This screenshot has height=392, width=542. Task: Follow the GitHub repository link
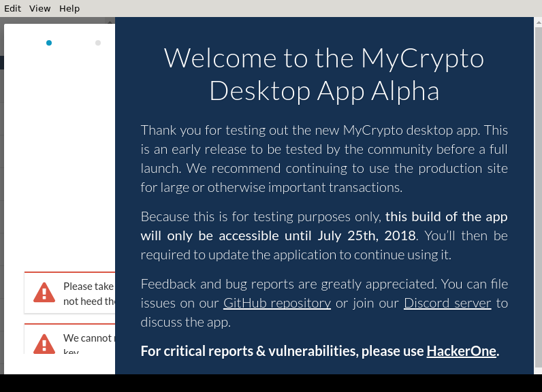277,303
